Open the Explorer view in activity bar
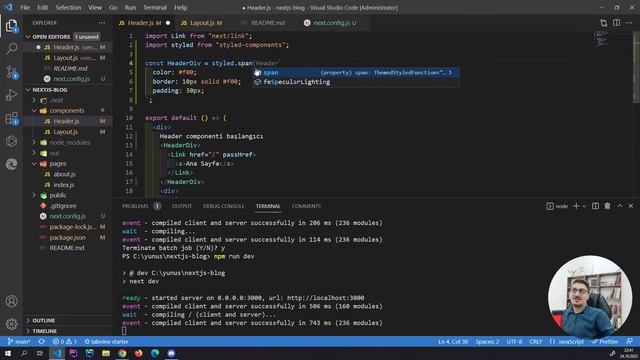640x360 pixels. click(11, 27)
